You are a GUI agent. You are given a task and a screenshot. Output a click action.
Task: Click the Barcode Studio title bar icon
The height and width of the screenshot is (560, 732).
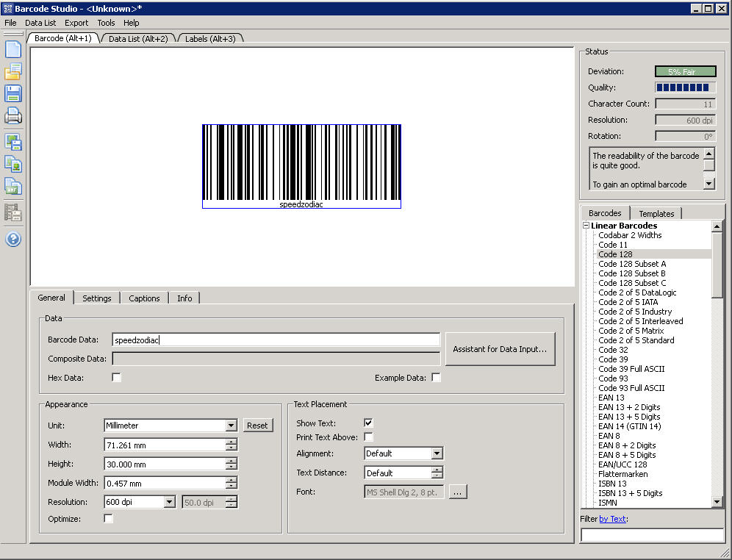[8, 8]
